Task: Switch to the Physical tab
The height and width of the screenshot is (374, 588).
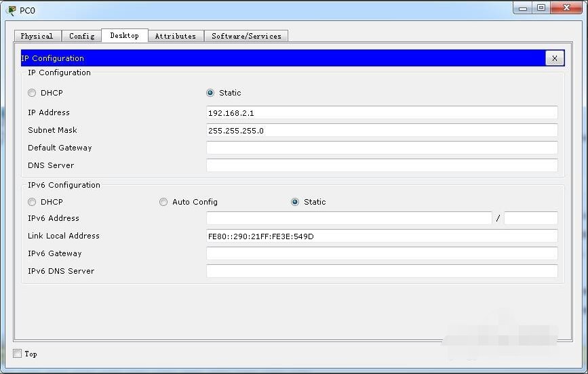Action: point(37,36)
